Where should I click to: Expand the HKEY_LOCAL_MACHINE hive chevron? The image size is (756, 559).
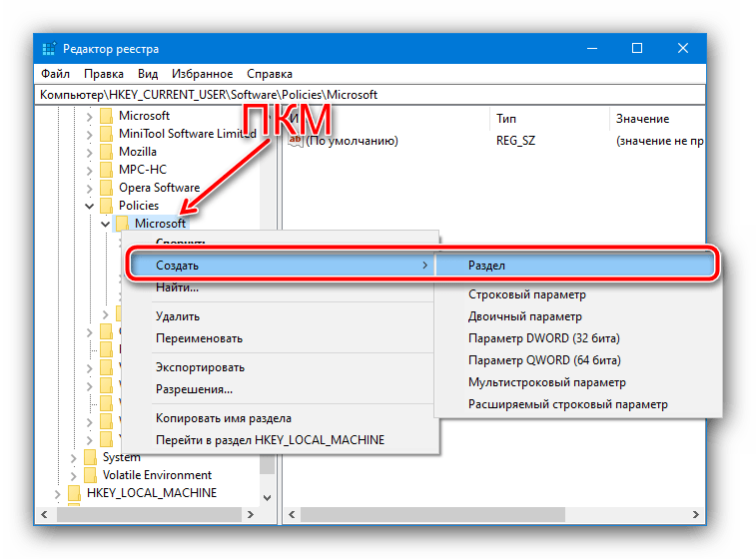[x=57, y=494]
